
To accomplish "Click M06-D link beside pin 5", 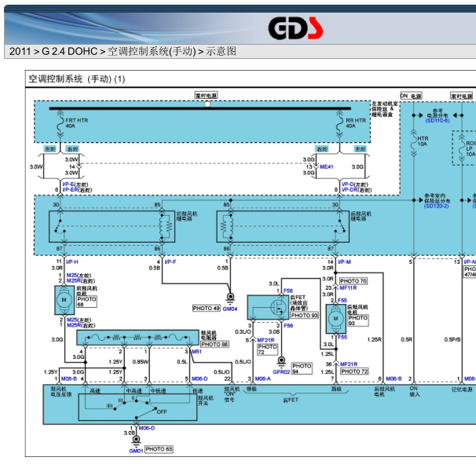I will tap(200, 378).
